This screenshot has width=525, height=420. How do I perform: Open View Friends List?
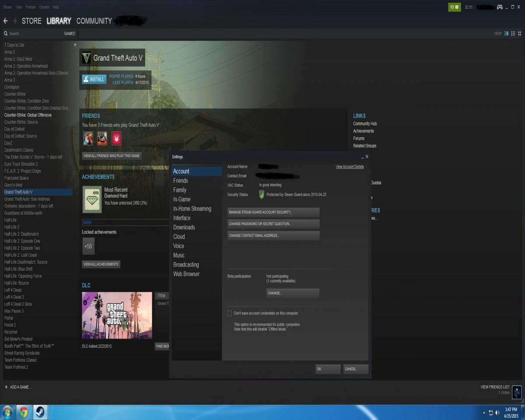pyautogui.click(x=495, y=387)
